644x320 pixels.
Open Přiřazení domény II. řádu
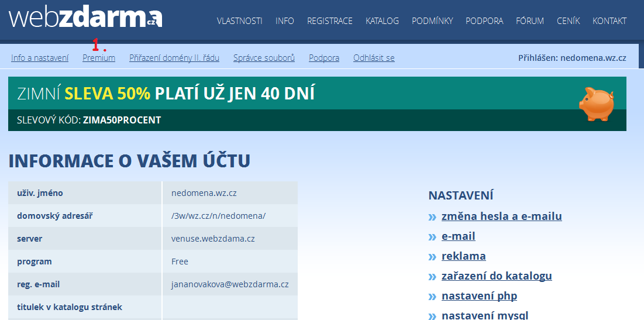tap(174, 58)
